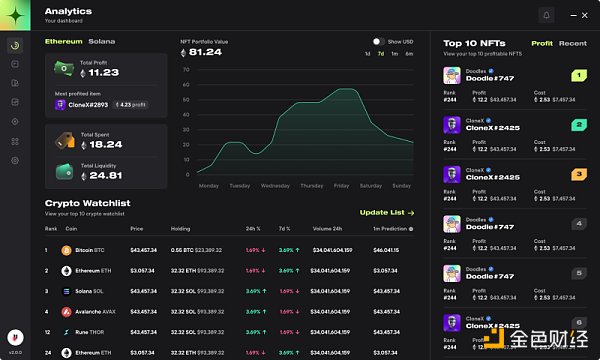Select the 7d chart time range

(381, 54)
